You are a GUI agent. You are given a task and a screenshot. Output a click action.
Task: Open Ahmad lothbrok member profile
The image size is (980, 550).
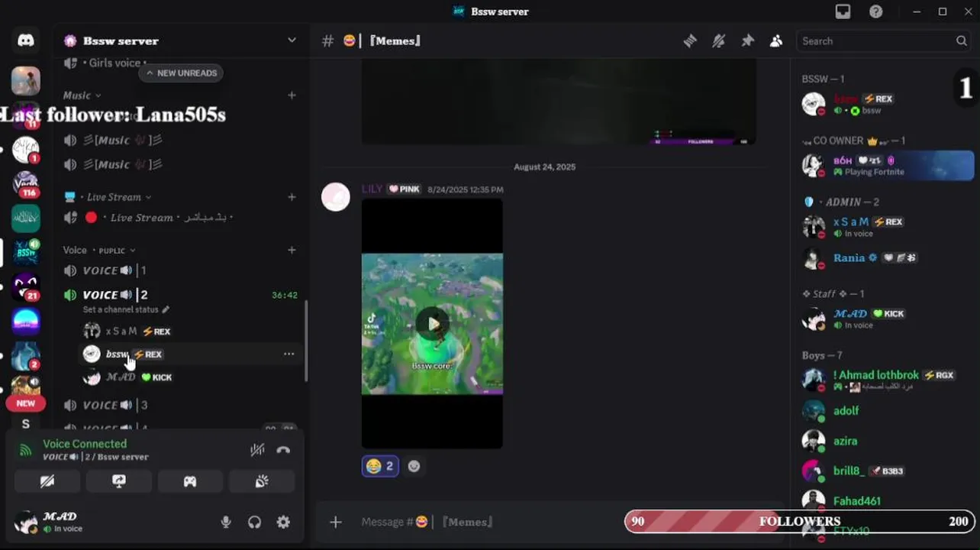pos(887,380)
